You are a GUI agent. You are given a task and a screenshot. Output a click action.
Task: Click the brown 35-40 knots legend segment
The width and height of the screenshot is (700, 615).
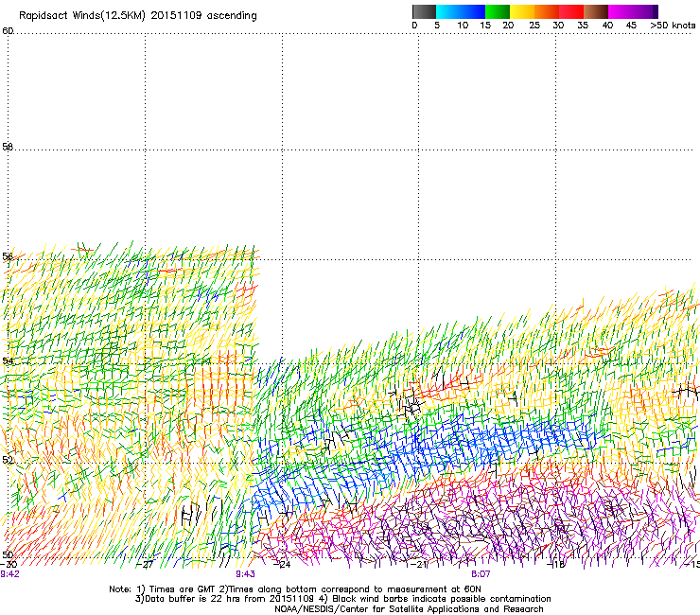[x=596, y=11]
